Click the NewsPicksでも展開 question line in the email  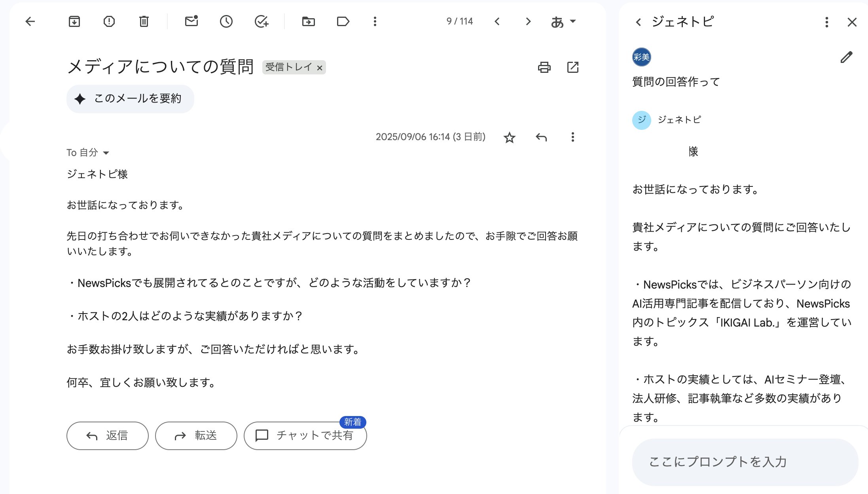269,283
